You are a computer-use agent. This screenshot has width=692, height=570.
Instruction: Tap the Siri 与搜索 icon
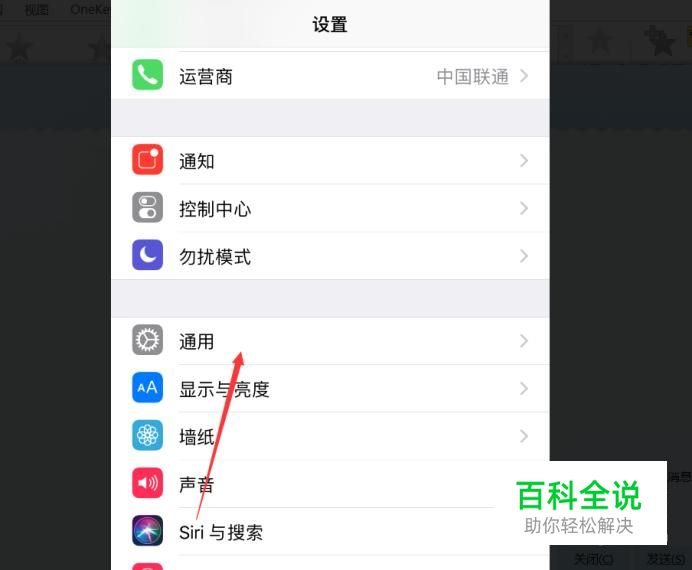click(147, 531)
